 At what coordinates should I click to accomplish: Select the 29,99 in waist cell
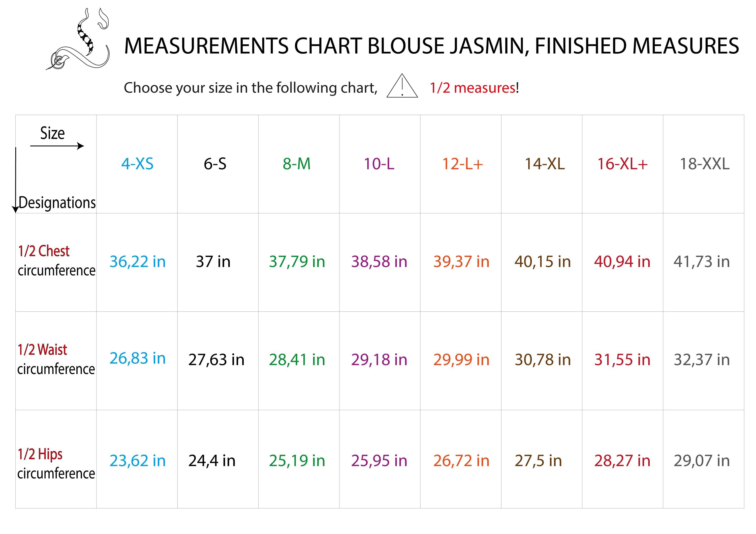(461, 360)
